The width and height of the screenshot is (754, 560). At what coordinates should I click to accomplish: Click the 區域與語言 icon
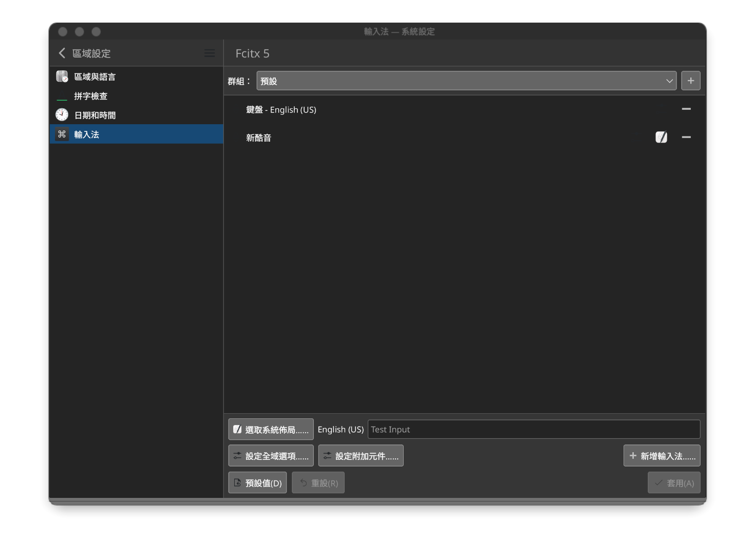click(x=62, y=76)
